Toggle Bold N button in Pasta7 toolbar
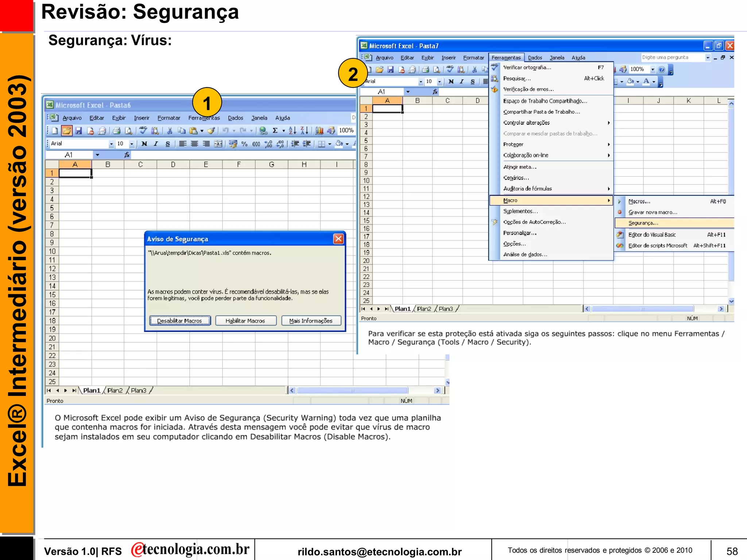Viewport: 747px width, 560px height. click(x=451, y=82)
